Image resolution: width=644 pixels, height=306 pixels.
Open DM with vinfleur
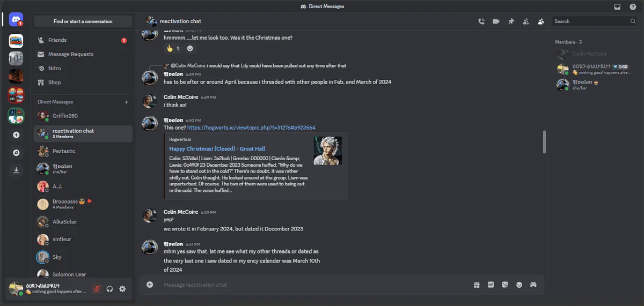click(83, 240)
